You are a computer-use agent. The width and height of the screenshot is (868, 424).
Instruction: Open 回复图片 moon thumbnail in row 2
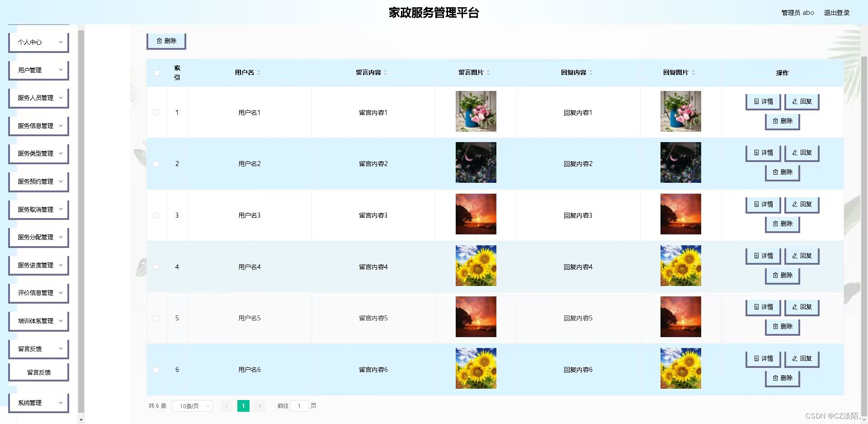pyautogui.click(x=681, y=162)
